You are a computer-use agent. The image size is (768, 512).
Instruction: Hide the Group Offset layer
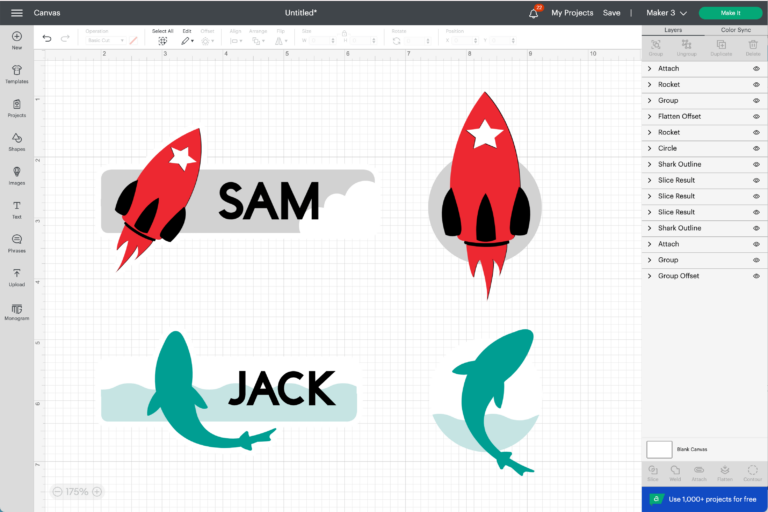(756, 276)
